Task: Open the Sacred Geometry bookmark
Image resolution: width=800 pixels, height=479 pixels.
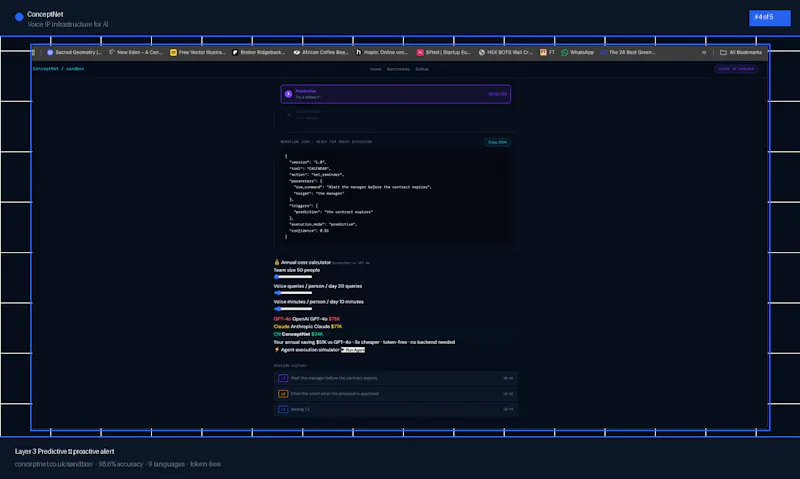Action: click(74, 52)
